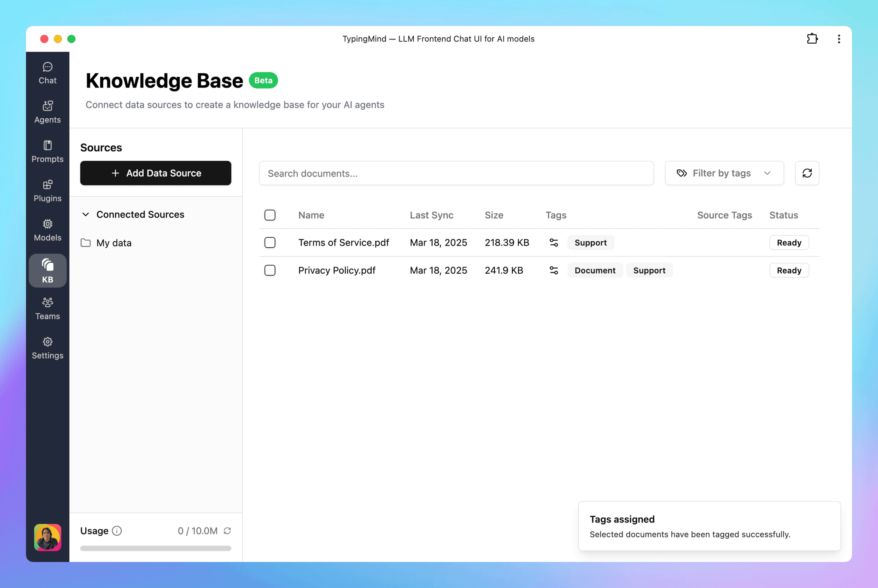The width and height of the screenshot is (878, 588).
Task: Switch to the KB section
Action: (x=47, y=270)
